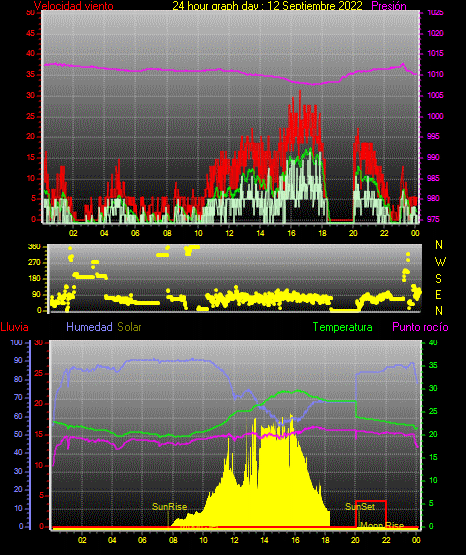Click the 'Moon Rise' marker label
This screenshot has width=466, height=555.
coord(382,526)
